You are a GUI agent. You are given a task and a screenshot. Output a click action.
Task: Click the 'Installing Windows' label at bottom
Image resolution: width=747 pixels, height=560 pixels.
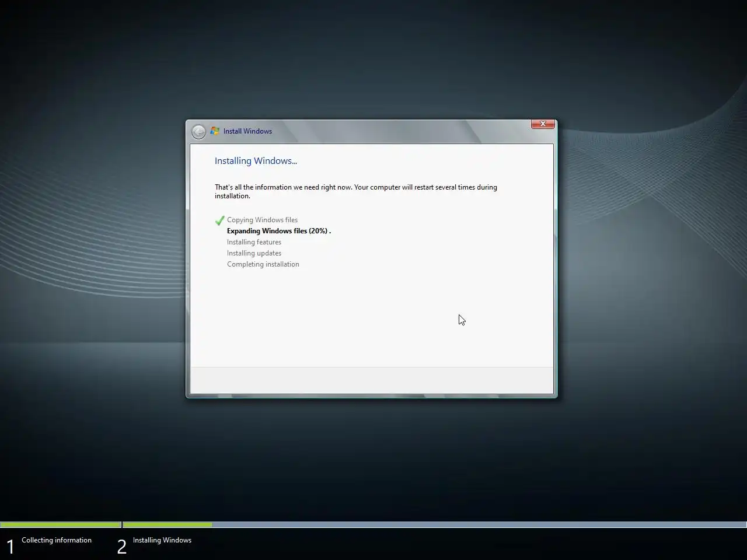[x=162, y=540]
